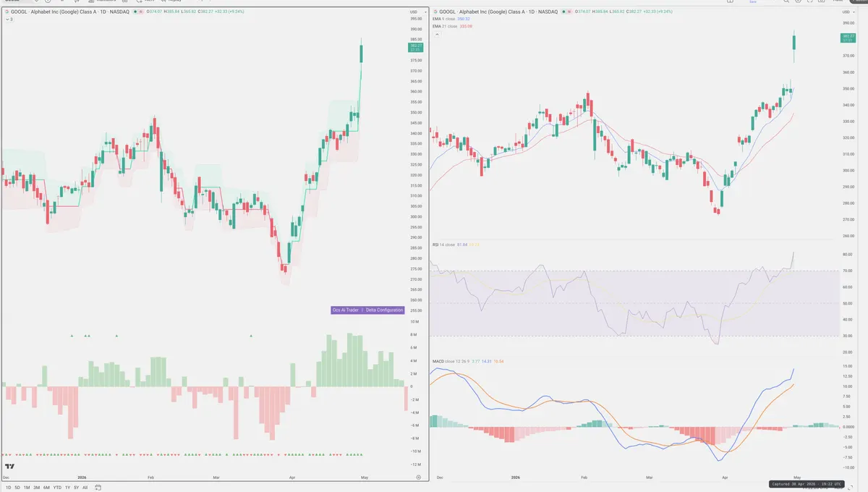This screenshot has width=868, height=492.
Task: Open the USD currency dropdown on right chart
Action: (848, 12)
